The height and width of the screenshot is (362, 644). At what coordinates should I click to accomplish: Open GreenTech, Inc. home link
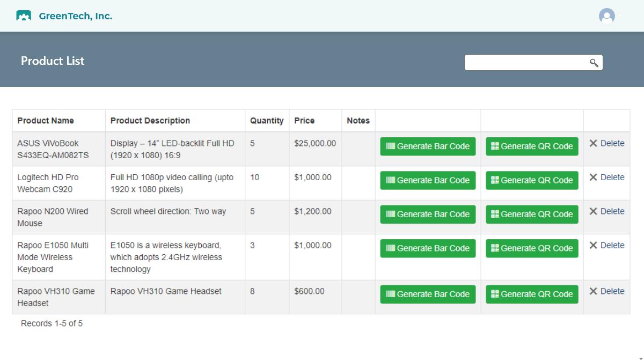coord(76,16)
